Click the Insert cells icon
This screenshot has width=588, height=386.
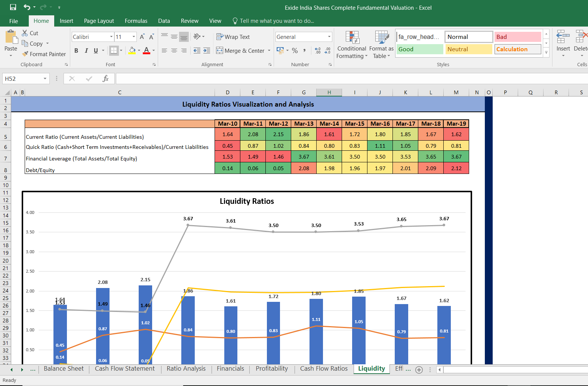pos(563,37)
